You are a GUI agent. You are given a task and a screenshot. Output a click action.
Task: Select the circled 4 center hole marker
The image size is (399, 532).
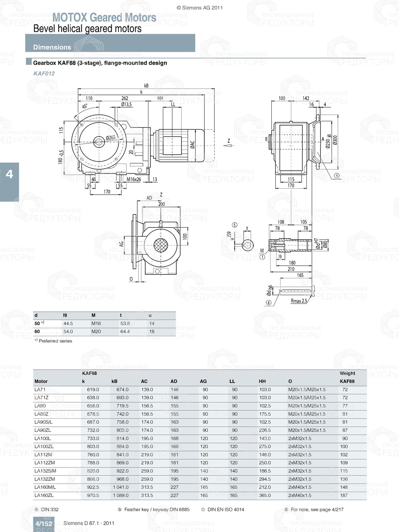[269, 302]
